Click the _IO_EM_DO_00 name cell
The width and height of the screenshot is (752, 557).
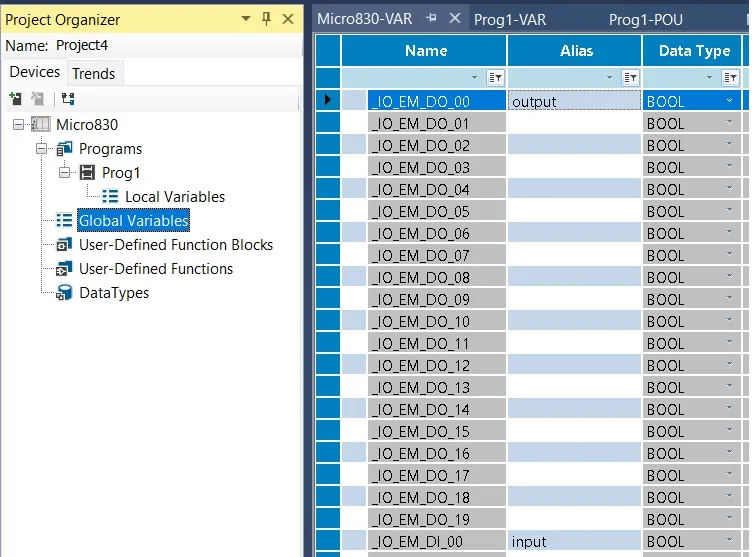tap(437, 101)
